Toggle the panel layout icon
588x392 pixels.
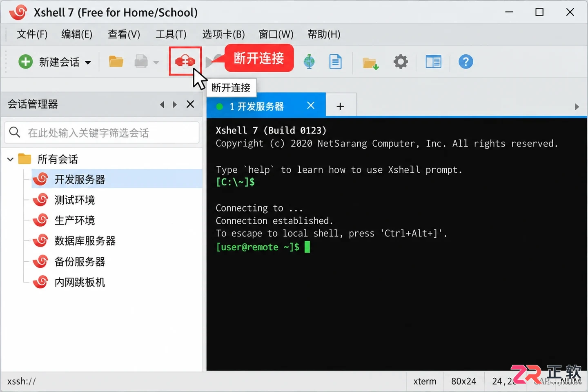pos(433,62)
